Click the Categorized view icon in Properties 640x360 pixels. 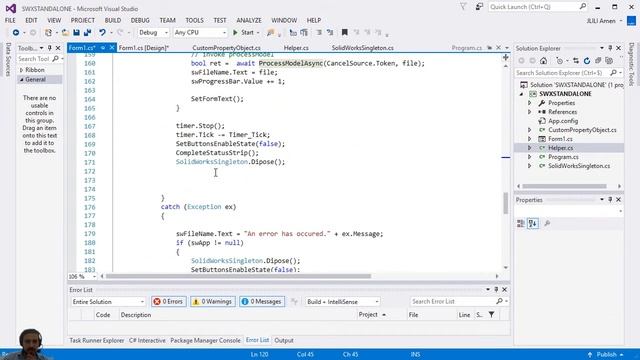(x=521, y=223)
